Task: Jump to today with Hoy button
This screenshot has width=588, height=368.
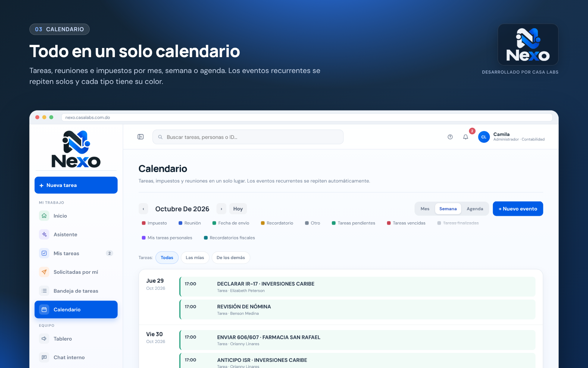Action: [x=238, y=209]
